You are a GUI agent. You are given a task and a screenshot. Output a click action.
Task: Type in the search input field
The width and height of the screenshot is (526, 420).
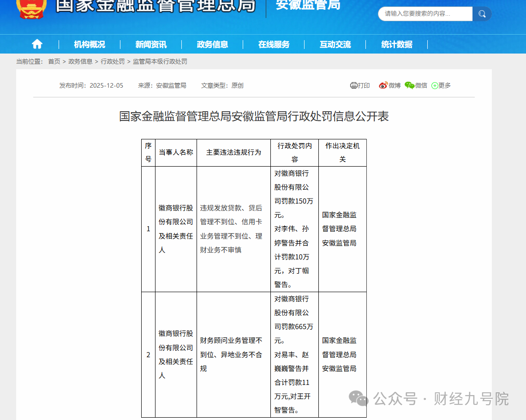(425, 14)
